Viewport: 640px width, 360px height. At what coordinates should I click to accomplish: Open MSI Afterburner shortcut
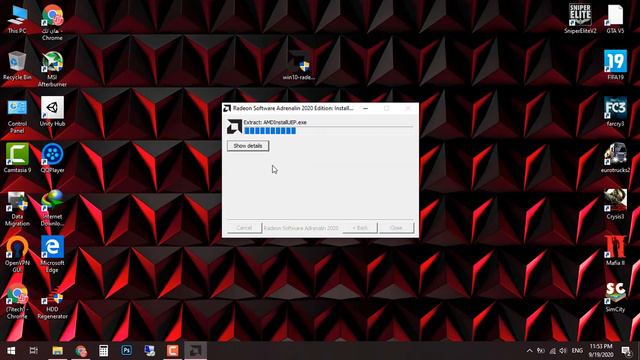click(52, 69)
